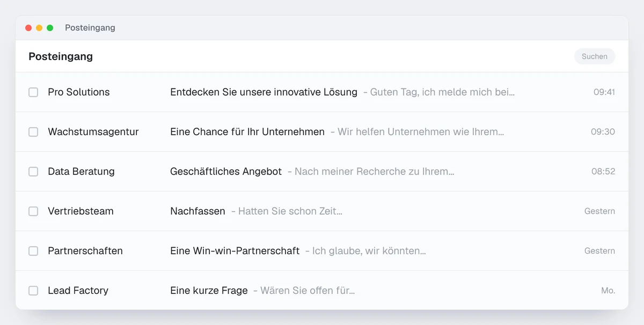Open subject 'Eine Chance für Ihr Unternehmen'

(x=247, y=132)
